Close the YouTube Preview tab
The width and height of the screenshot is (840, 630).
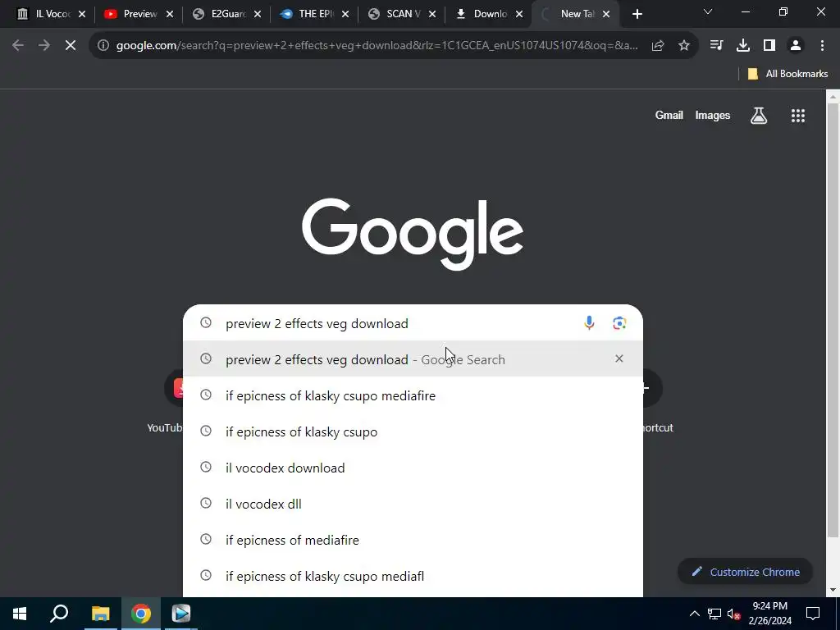(170, 14)
